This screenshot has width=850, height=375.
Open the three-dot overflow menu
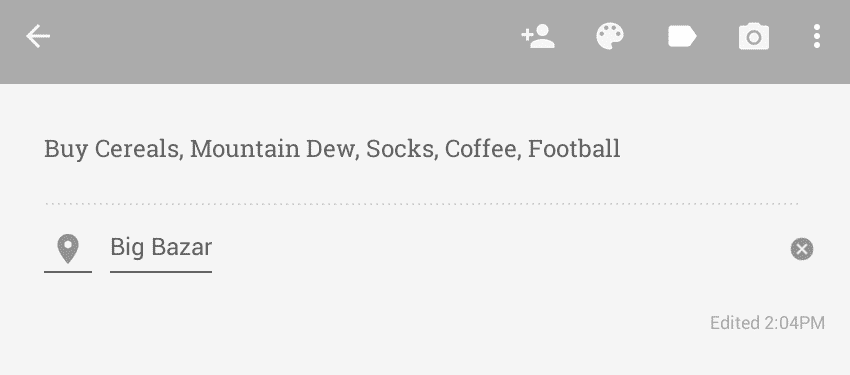click(x=816, y=37)
